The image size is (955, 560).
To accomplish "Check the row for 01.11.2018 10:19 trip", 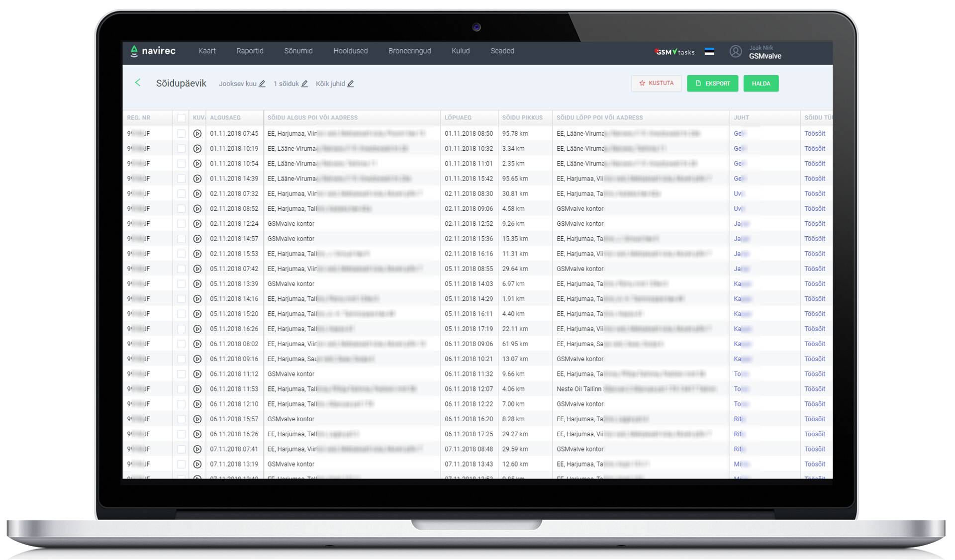I will point(181,149).
